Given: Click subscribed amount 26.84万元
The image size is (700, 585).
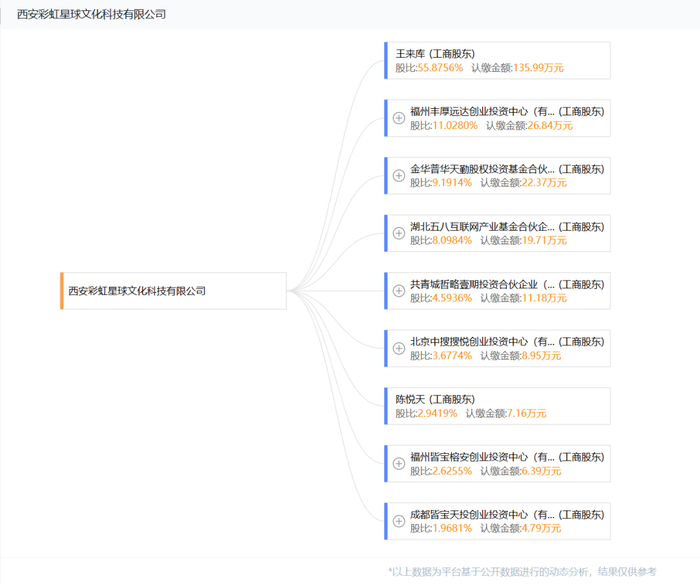Looking at the screenshot, I should 550,125.
